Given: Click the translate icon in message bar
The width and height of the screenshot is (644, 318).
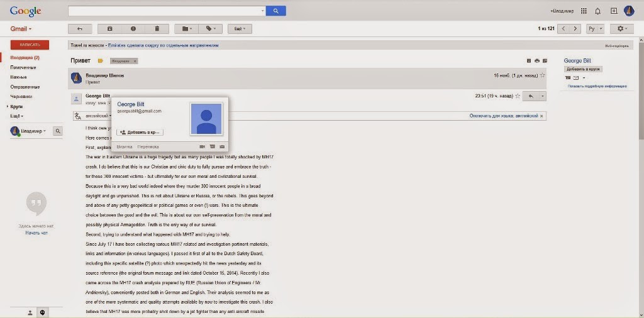Looking at the screenshot, I should (77, 116).
